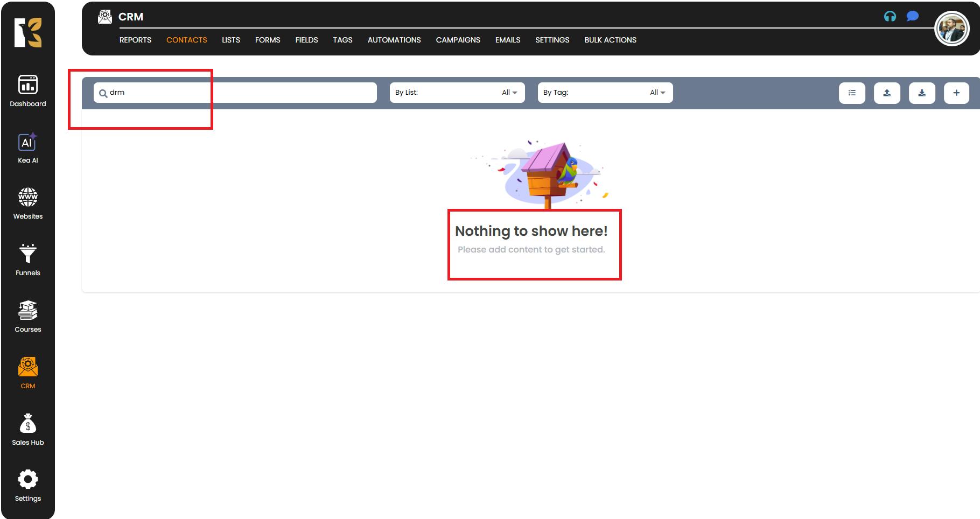
Task: Click the upload contacts arrow button
Action: coord(887,93)
